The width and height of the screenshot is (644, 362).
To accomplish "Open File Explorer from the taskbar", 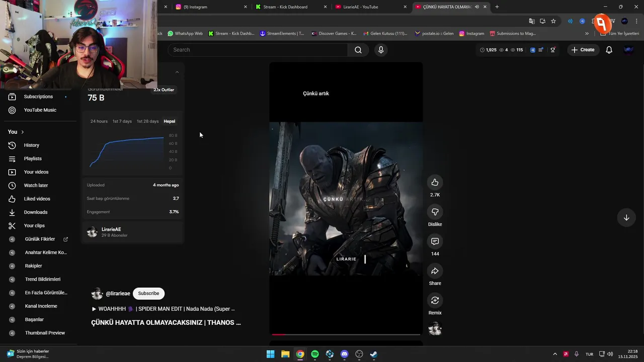I will pos(285,354).
